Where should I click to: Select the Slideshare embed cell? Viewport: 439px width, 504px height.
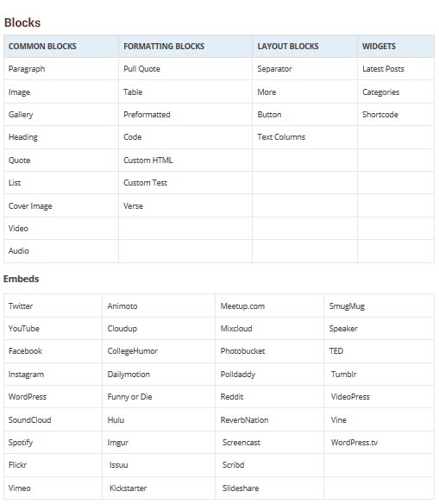269,488
